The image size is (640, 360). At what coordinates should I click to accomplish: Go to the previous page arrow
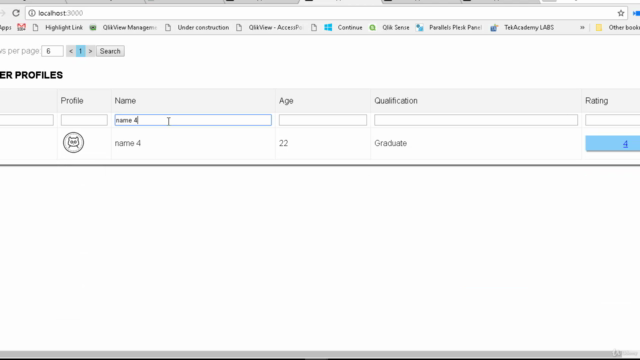pyautogui.click(x=71, y=51)
